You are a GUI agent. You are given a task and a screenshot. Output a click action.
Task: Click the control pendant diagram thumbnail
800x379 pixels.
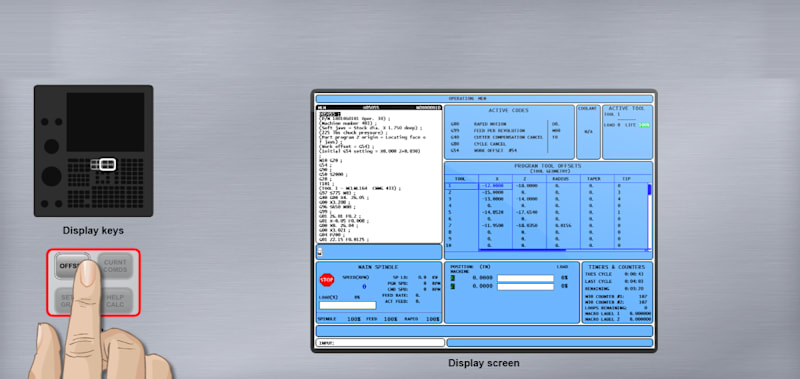[x=93, y=151]
